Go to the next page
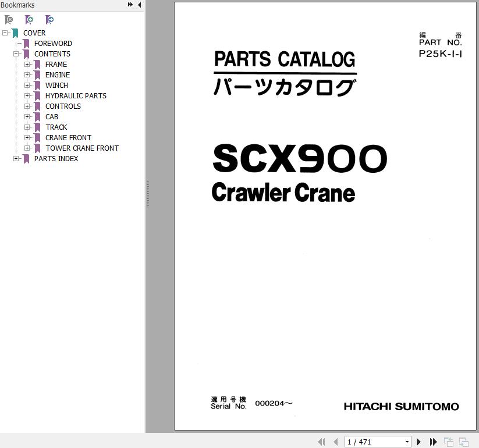The width and height of the screenshot is (479, 448). (419, 442)
